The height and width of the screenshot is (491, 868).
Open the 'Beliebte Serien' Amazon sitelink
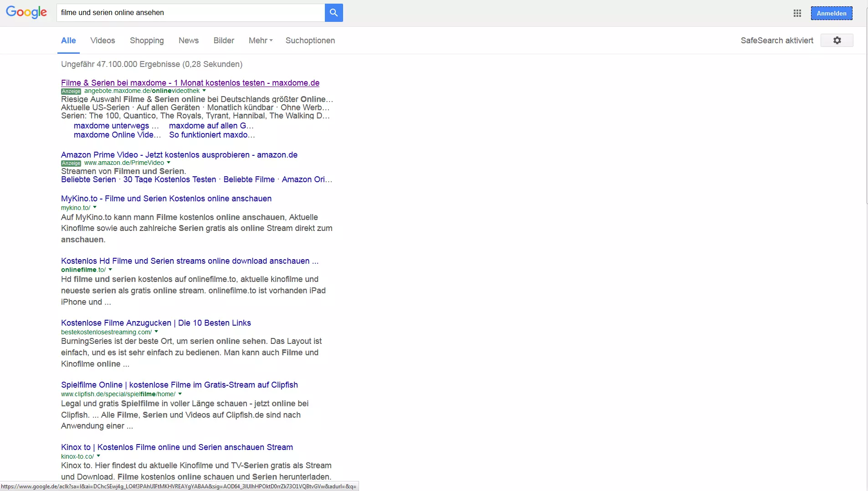(x=88, y=179)
